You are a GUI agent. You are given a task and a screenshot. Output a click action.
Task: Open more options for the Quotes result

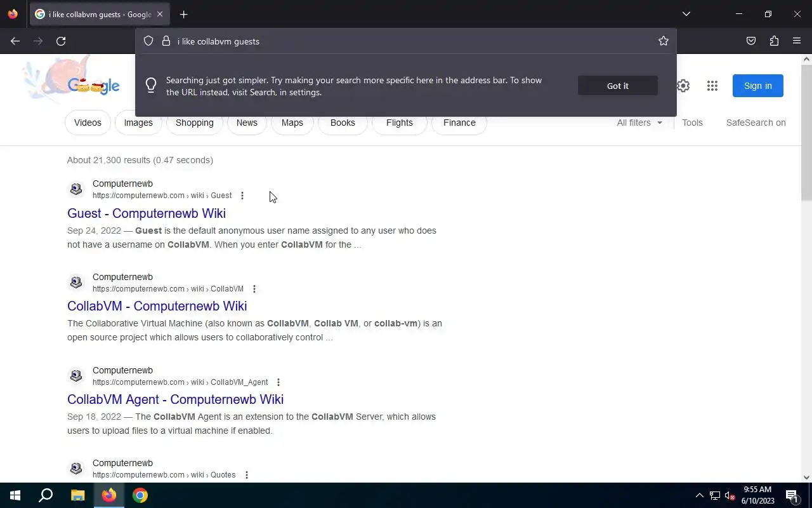pos(247,475)
